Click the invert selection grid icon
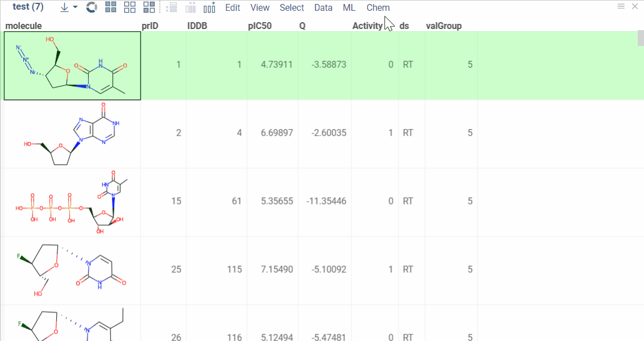 pyautogui.click(x=149, y=7)
